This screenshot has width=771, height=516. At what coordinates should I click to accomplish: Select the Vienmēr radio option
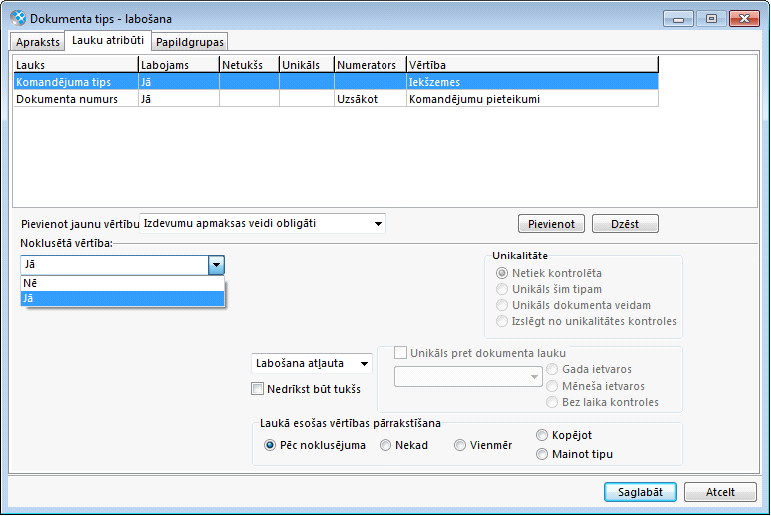click(460, 446)
